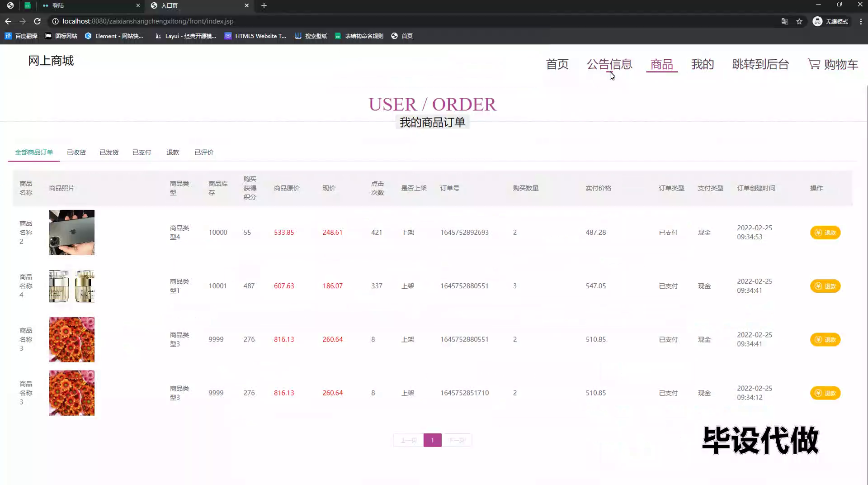Image resolution: width=868 pixels, height=485 pixels.
Task: Open 图标网站 bookmark
Action: point(61,36)
